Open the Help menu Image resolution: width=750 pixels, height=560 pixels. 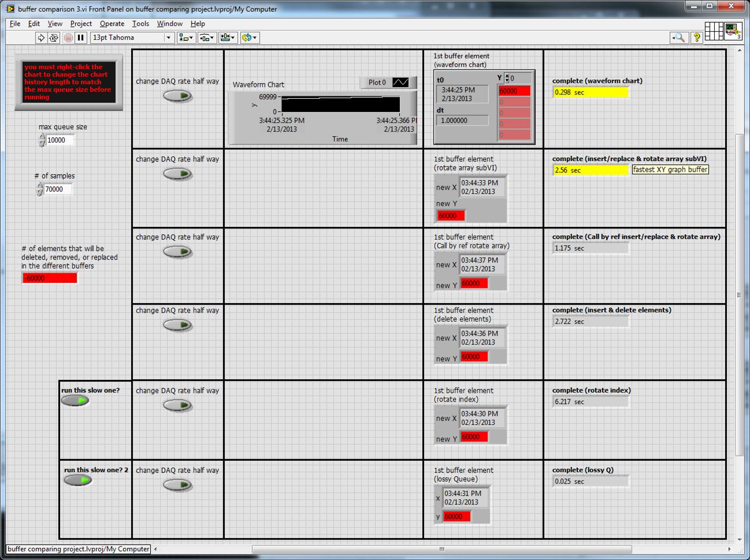click(198, 24)
